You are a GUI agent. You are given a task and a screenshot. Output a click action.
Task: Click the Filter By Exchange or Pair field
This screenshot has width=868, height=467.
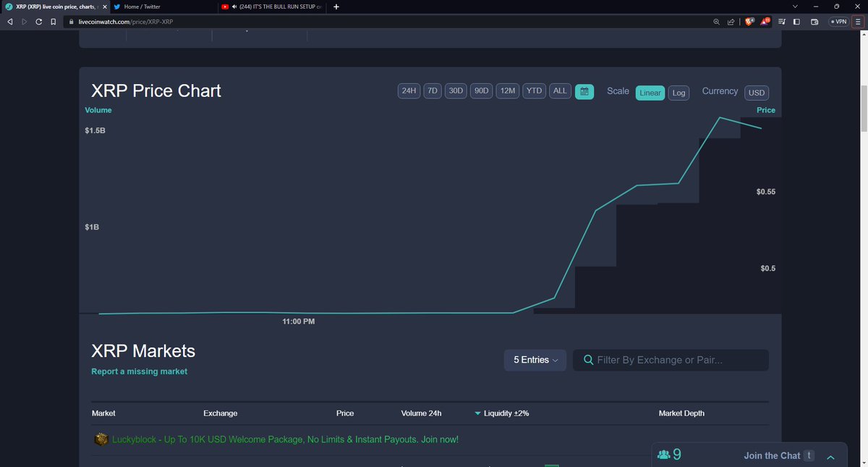coord(671,360)
